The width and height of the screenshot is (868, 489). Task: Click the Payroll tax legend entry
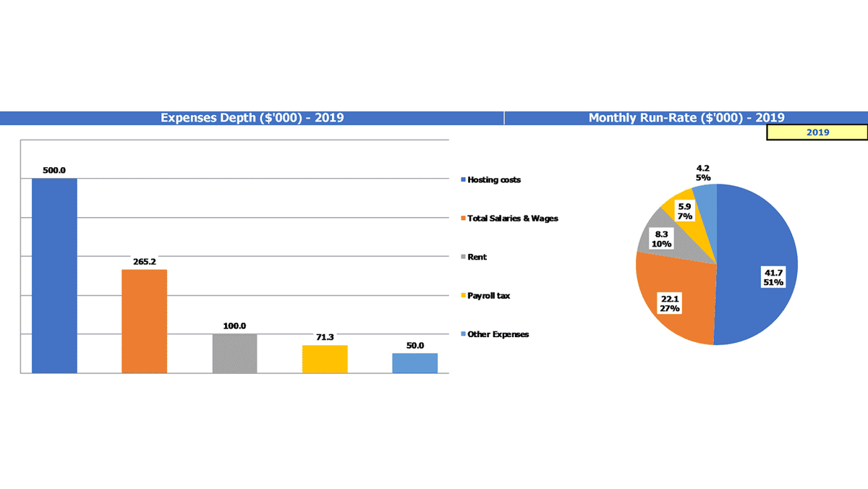pos(485,296)
